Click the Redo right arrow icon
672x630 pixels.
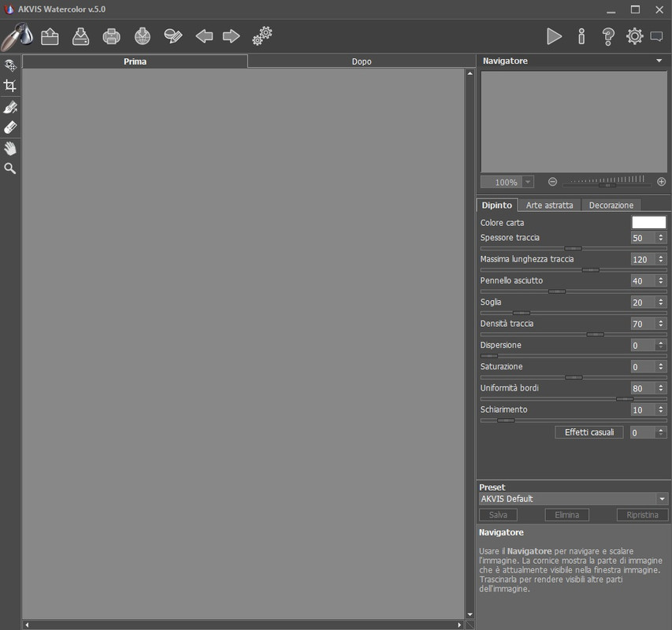click(x=231, y=36)
